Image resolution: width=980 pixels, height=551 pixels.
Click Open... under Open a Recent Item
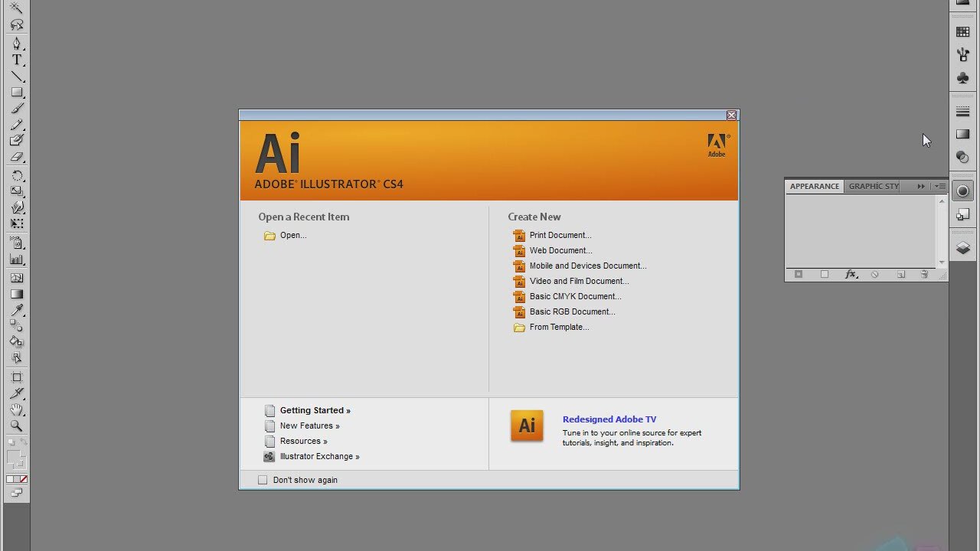285,235
